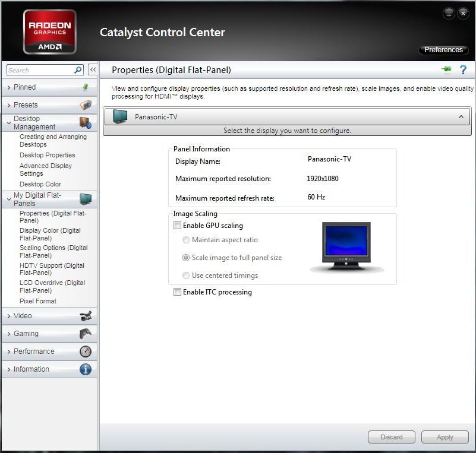The image size is (476, 453).
Task: Click the Performance gauge icon
Action: click(x=86, y=351)
